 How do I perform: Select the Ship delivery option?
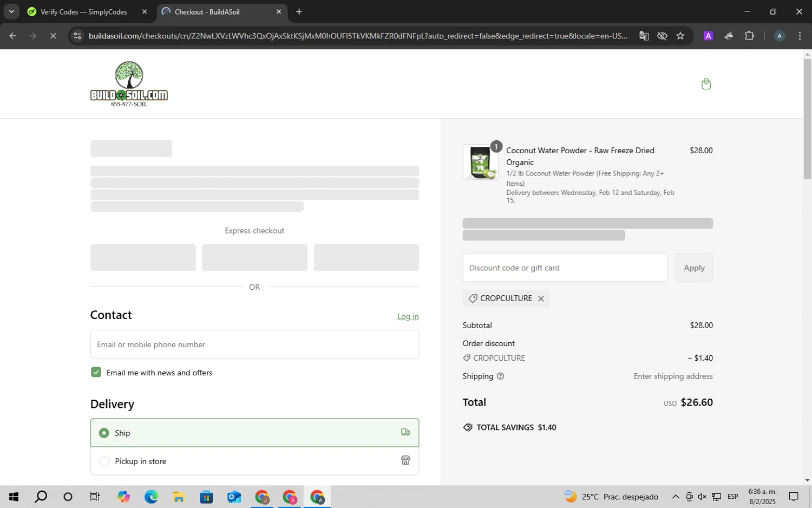point(254,433)
